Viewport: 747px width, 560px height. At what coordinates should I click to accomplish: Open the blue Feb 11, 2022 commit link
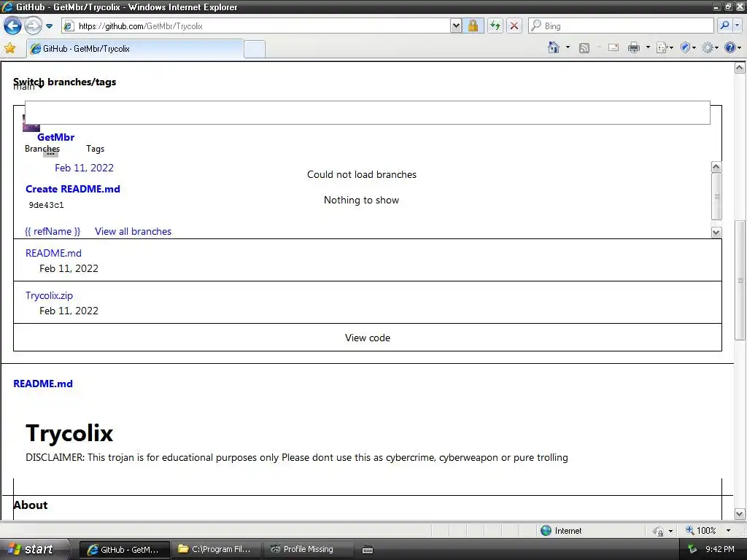[85, 168]
